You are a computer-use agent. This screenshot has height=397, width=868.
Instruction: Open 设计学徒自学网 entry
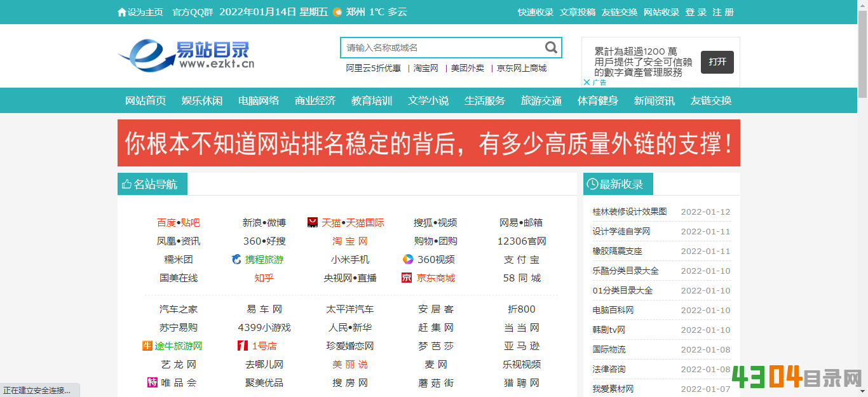point(621,231)
